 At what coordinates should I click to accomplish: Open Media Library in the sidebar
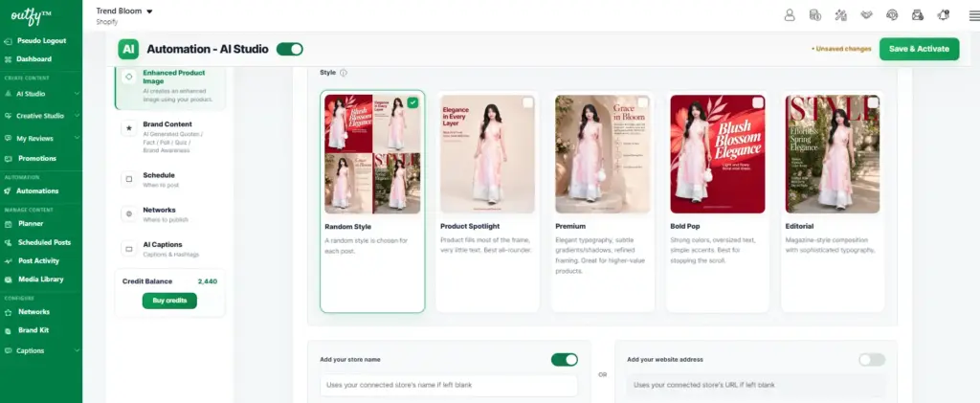[40, 280]
